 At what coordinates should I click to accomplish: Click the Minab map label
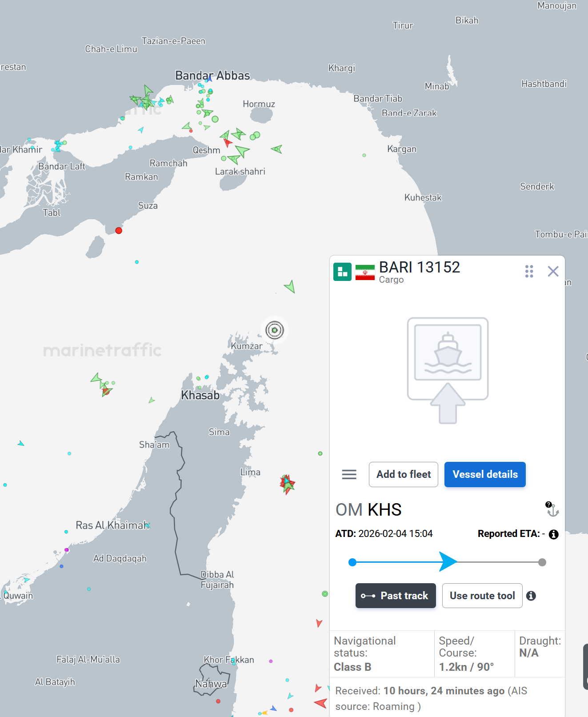pos(437,86)
